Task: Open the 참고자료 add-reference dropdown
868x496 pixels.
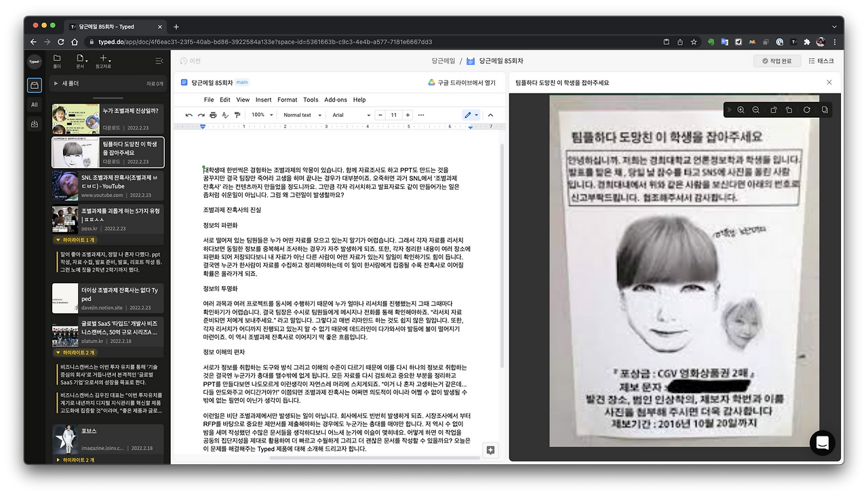Action: coord(104,61)
